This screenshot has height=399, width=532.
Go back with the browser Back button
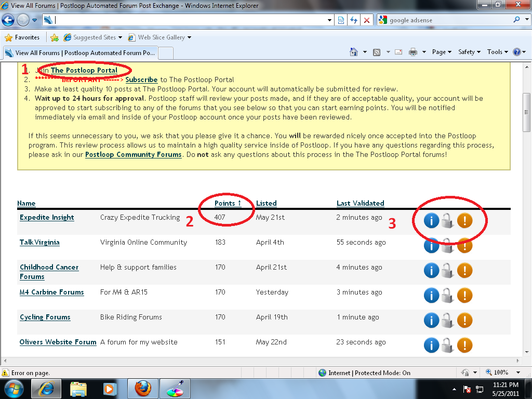click(8, 20)
